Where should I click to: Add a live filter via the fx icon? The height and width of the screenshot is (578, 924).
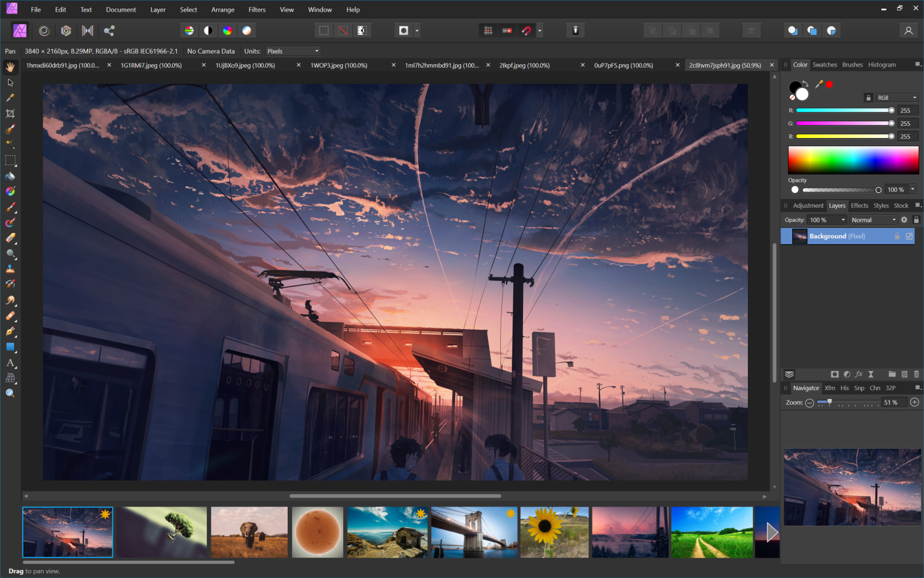(x=859, y=374)
